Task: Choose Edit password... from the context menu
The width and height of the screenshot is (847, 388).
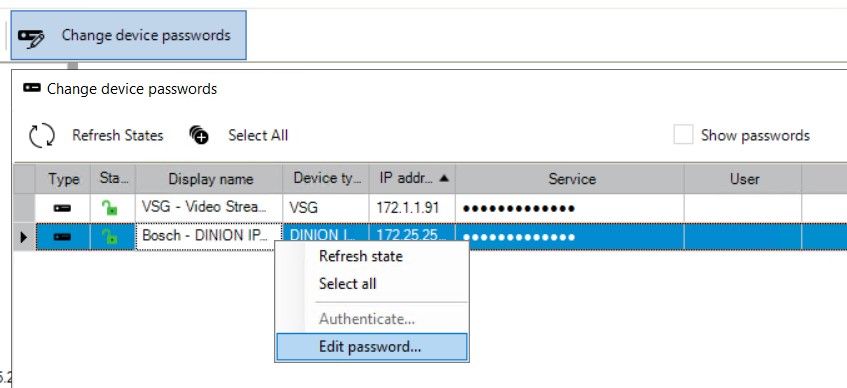Action: [x=372, y=347]
